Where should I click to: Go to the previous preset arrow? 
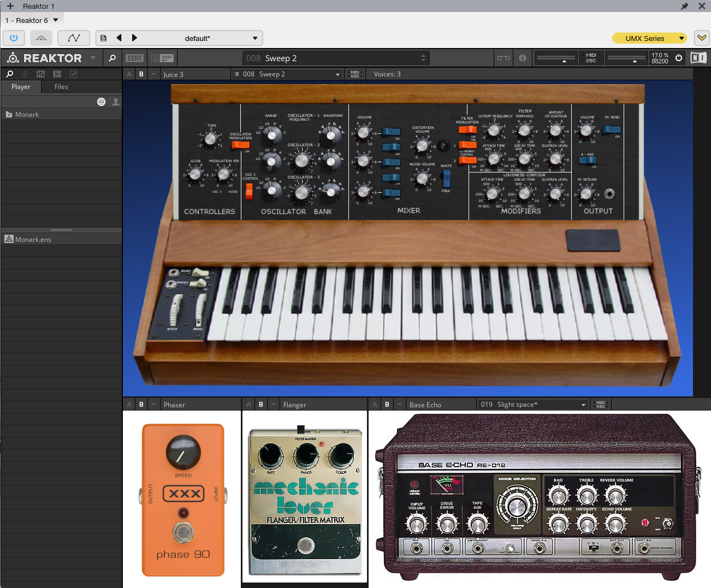point(119,38)
